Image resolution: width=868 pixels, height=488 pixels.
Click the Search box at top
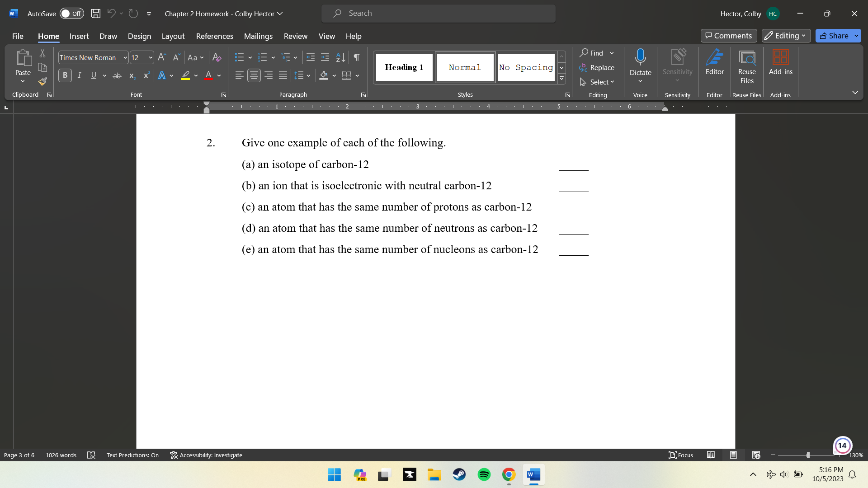click(x=438, y=13)
